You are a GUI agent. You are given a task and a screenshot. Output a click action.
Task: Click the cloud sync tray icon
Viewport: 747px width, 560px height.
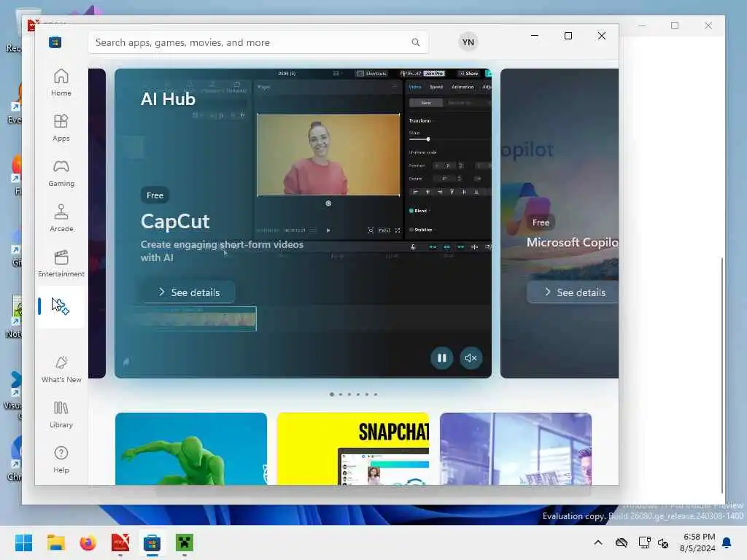click(x=622, y=542)
